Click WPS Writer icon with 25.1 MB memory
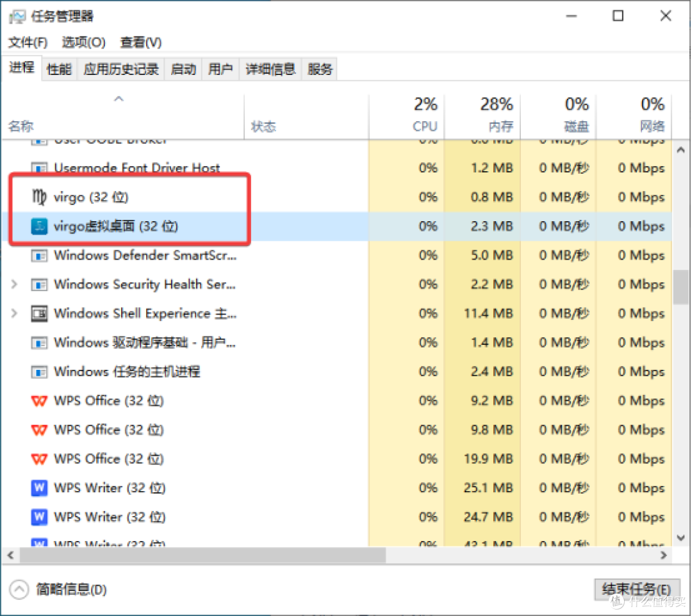The height and width of the screenshot is (616, 692). (39, 488)
